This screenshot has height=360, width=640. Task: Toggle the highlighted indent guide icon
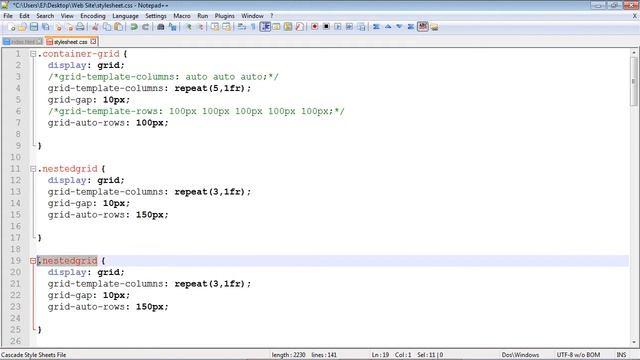tap(265, 27)
